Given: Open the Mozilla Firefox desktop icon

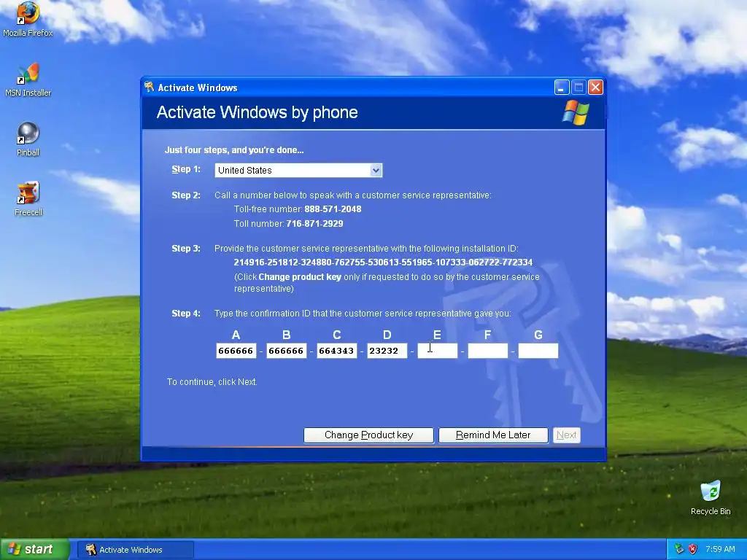Looking at the screenshot, I should [28, 19].
